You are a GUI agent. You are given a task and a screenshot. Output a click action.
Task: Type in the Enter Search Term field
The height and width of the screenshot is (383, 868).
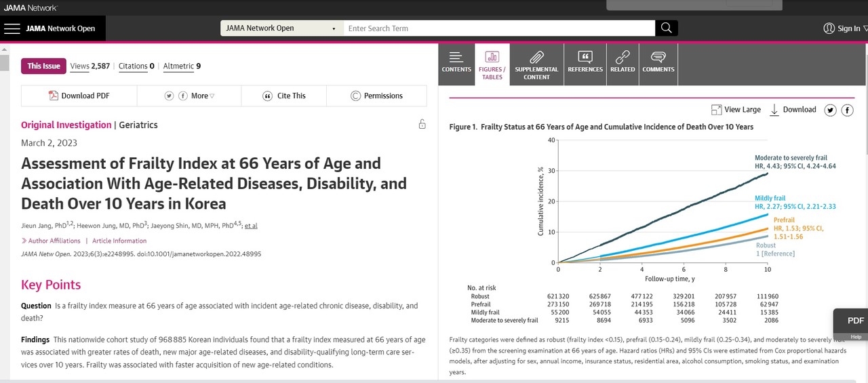(x=498, y=28)
